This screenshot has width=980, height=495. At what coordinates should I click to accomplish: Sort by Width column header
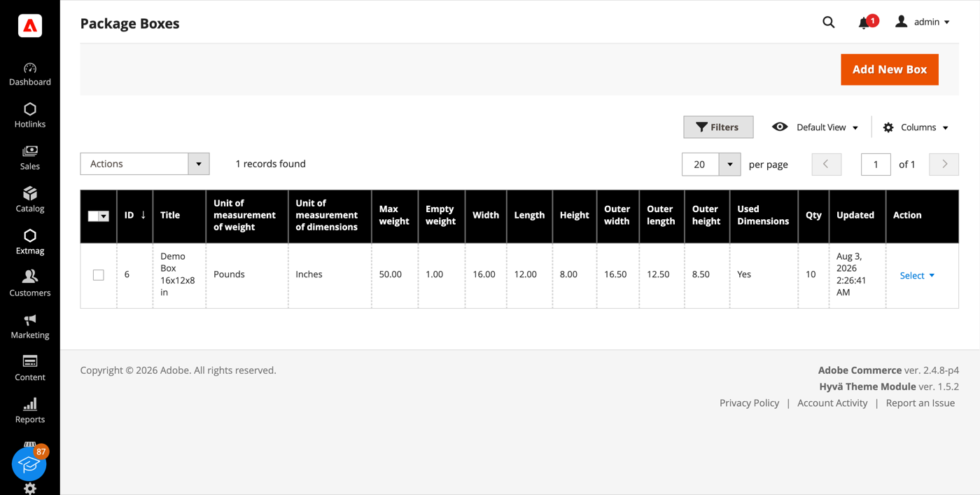click(486, 216)
